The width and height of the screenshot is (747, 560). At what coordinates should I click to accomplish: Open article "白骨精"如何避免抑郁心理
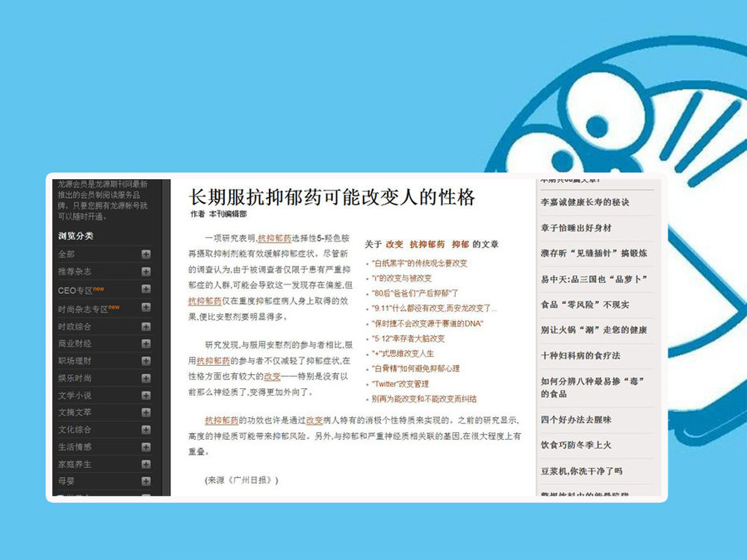tap(415, 369)
